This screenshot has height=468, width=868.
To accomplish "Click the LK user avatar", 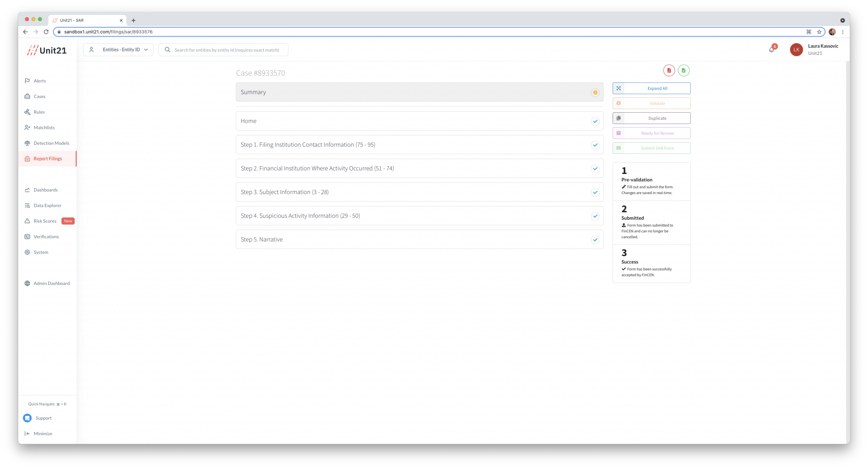I will pyautogui.click(x=796, y=49).
